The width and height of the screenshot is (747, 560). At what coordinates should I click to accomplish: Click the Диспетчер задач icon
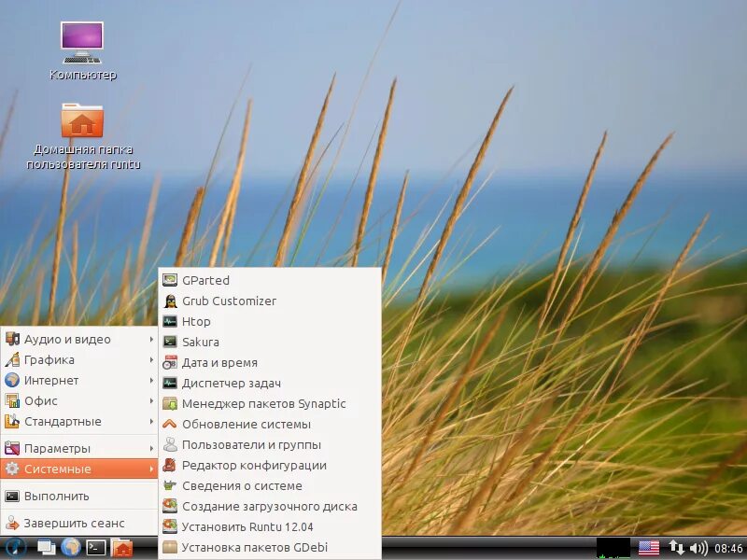tap(170, 383)
